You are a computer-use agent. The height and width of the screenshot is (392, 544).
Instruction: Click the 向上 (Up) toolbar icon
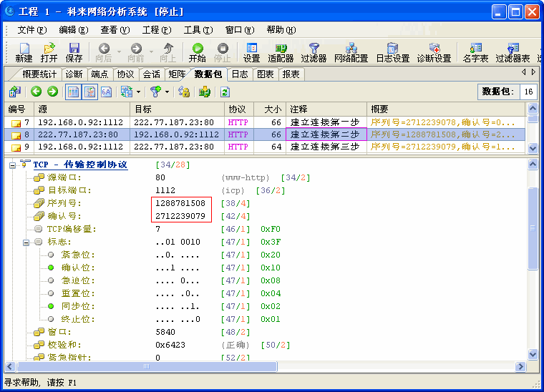pyautogui.click(x=168, y=52)
